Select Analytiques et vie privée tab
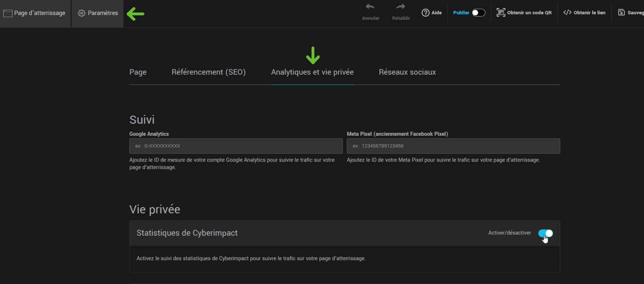This screenshot has height=284, width=644. (312, 72)
